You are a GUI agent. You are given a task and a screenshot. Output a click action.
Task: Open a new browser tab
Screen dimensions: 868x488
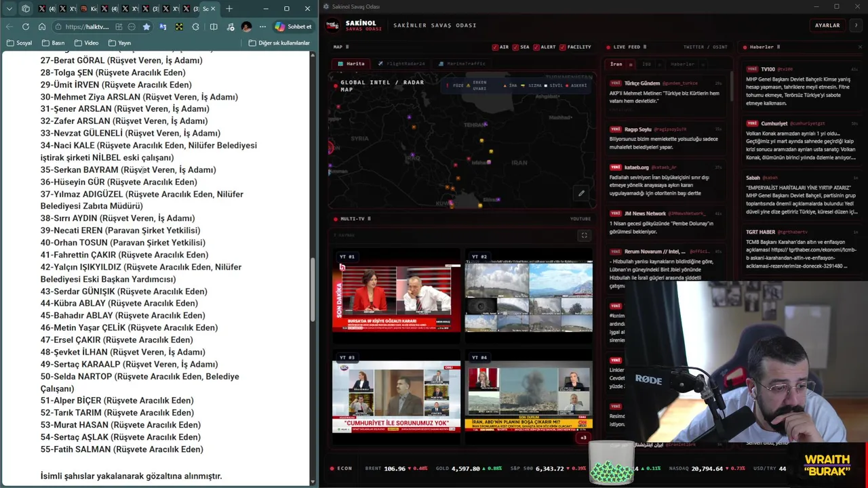point(229,9)
